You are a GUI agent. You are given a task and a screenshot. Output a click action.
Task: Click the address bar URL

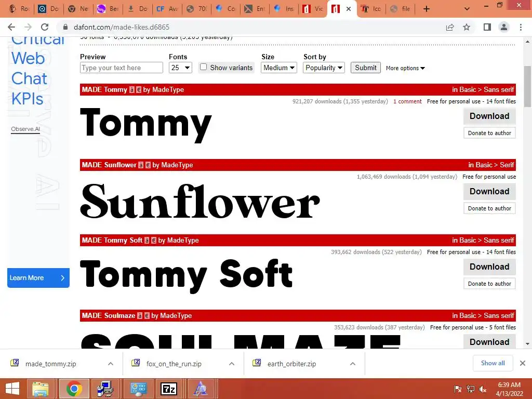pyautogui.click(x=122, y=27)
